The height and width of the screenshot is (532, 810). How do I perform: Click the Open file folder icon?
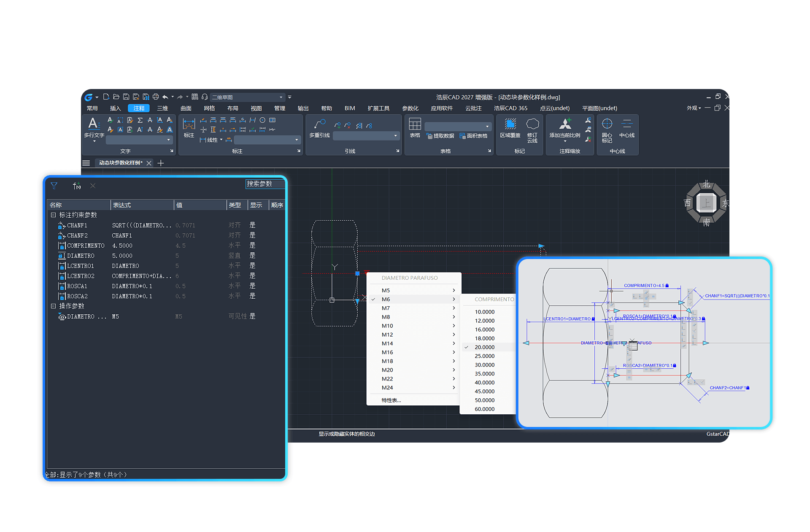pos(116,97)
